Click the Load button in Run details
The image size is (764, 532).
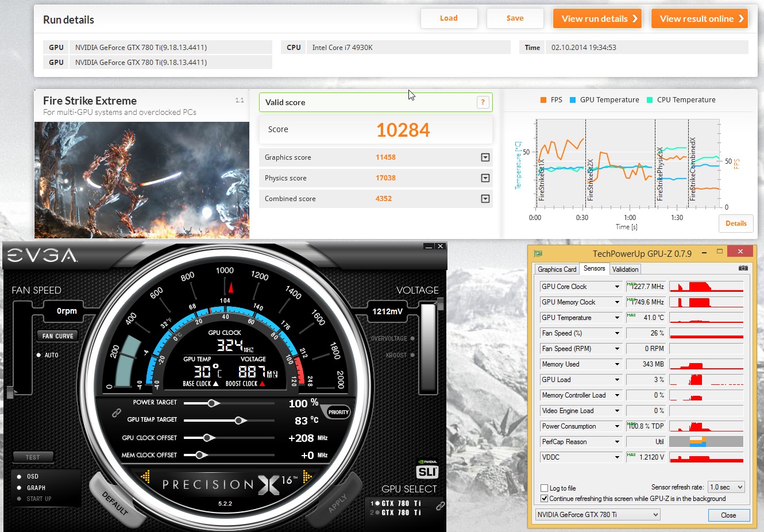(x=449, y=18)
